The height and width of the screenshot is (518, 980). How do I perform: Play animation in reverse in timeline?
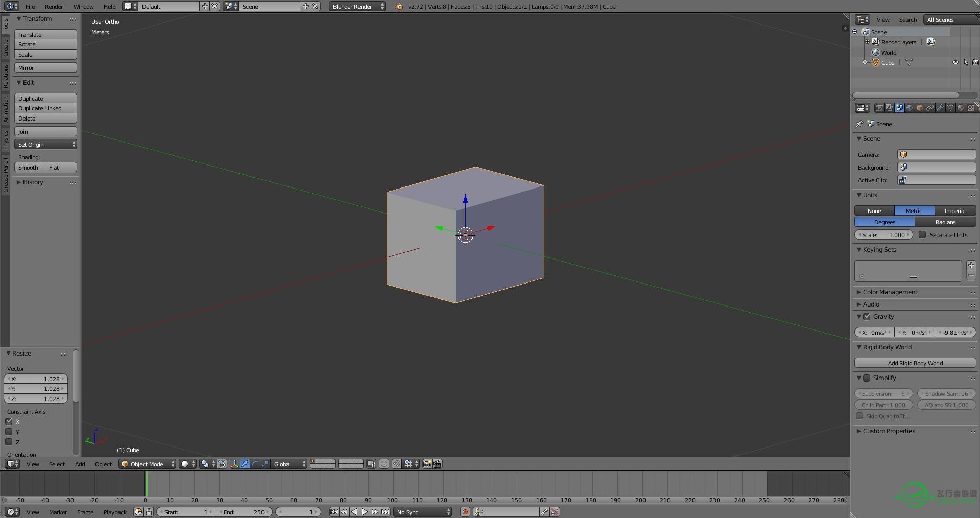(x=354, y=512)
